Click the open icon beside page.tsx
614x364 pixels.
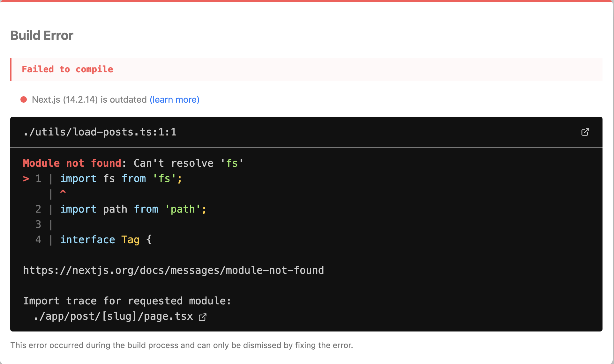[x=203, y=317]
